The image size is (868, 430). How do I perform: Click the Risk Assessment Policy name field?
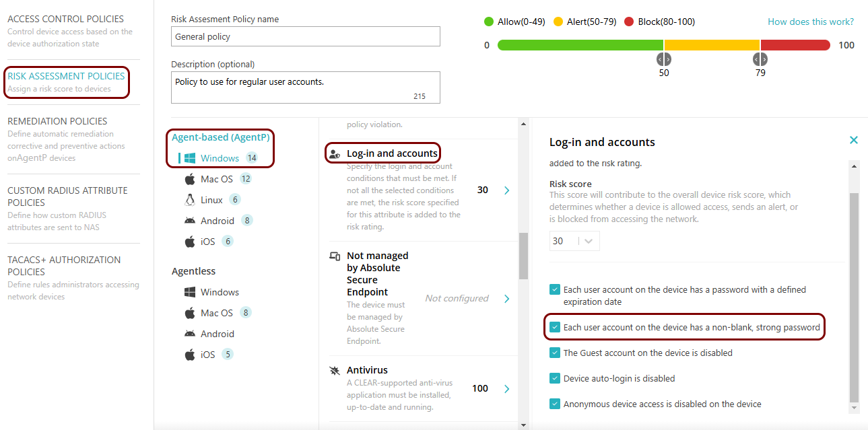pyautogui.click(x=305, y=37)
